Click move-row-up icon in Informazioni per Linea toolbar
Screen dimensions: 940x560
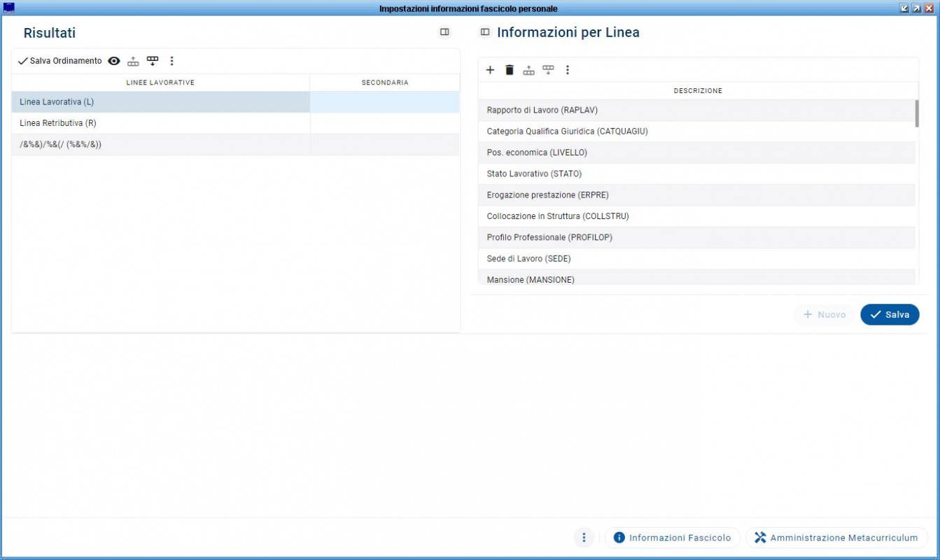[x=529, y=70]
